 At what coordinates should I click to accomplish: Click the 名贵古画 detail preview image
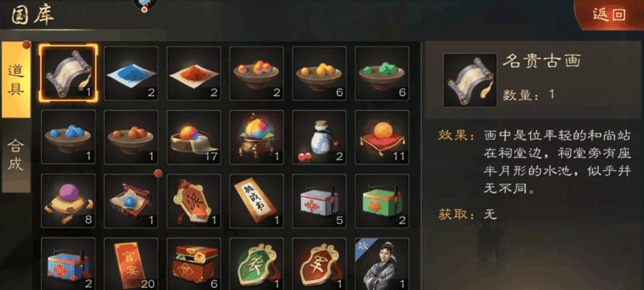click(470, 80)
